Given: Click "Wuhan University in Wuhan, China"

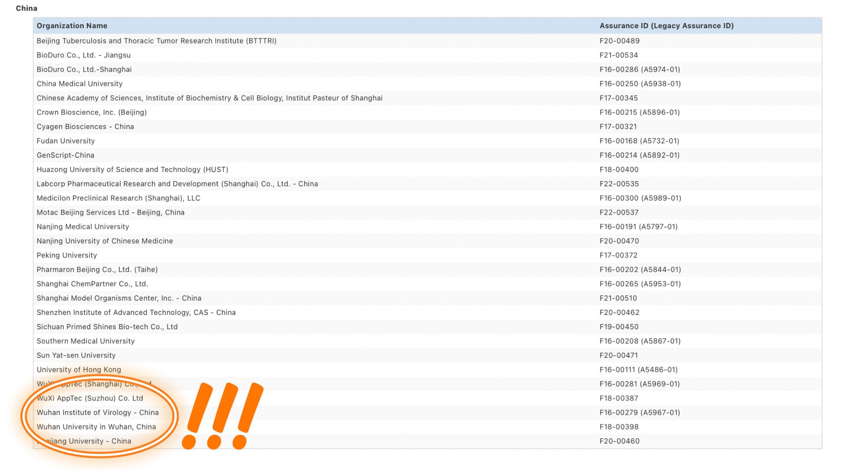Looking at the screenshot, I should coord(96,428).
